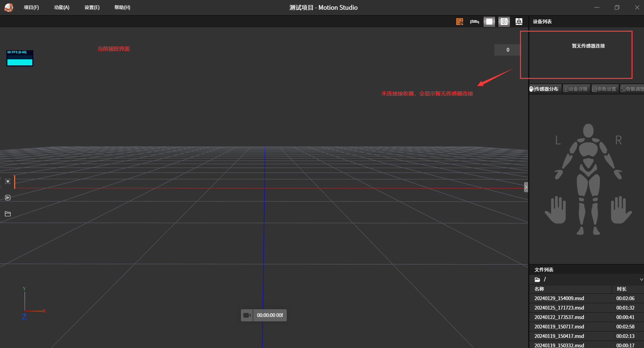Image resolution: width=644 pixels, height=348 pixels.
Task: Open the QR code toolbar icon
Action: point(459,21)
